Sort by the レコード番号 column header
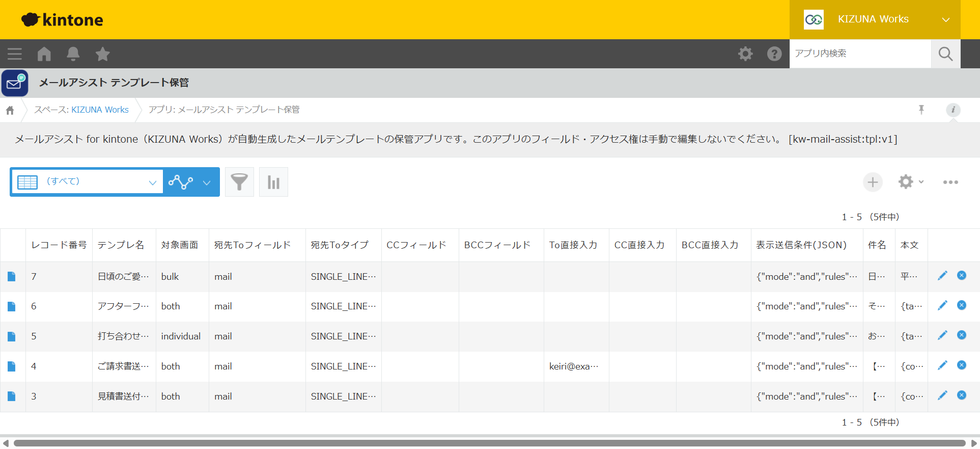 click(x=59, y=245)
